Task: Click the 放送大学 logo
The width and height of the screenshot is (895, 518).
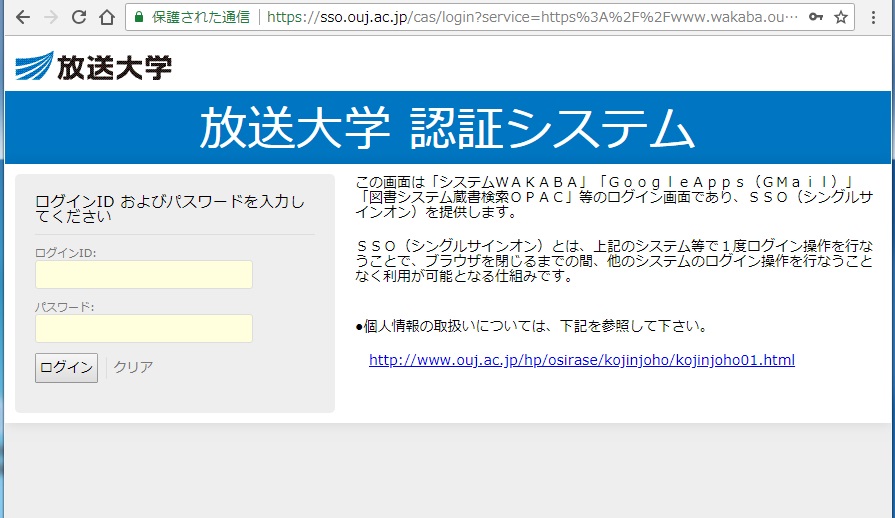Action: click(94, 66)
